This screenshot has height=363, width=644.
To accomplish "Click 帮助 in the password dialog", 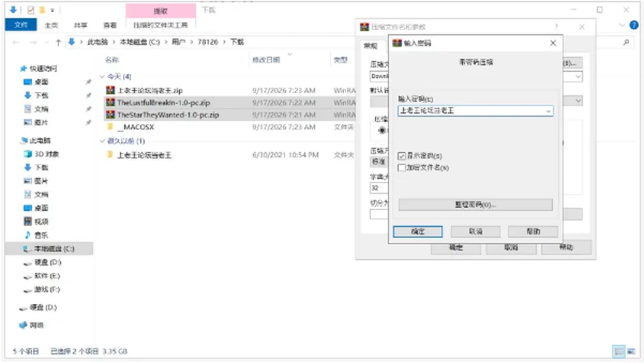I will point(533,231).
